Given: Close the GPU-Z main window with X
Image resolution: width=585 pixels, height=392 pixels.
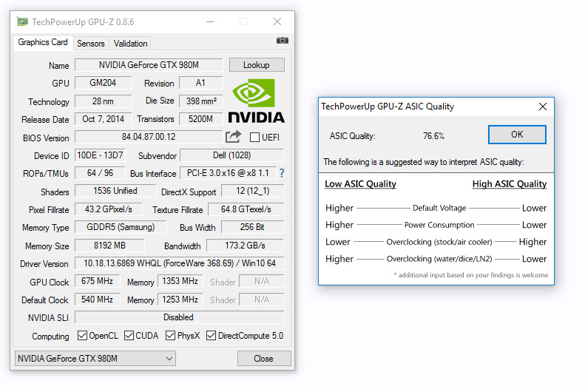Looking at the screenshot, I should coord(277,21).
